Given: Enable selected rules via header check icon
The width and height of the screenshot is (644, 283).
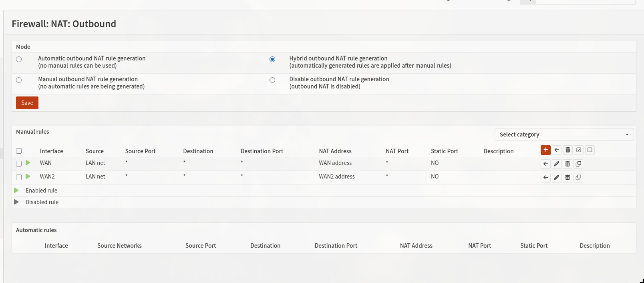Looking at the screenshot, I should click(579, 150).
